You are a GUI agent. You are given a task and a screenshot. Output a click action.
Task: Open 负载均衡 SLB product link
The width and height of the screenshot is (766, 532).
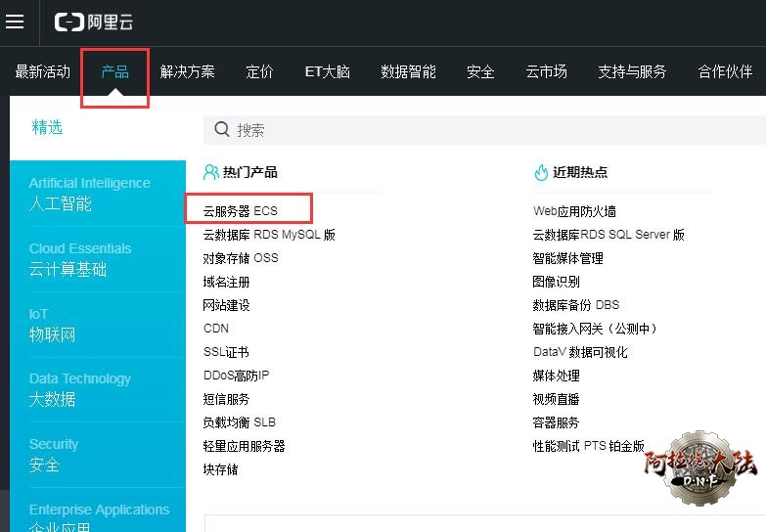[240, 422]
